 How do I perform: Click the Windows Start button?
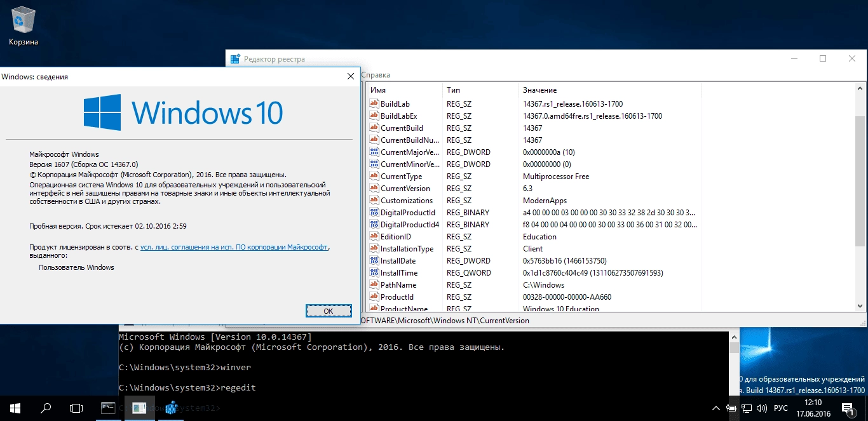15,408
